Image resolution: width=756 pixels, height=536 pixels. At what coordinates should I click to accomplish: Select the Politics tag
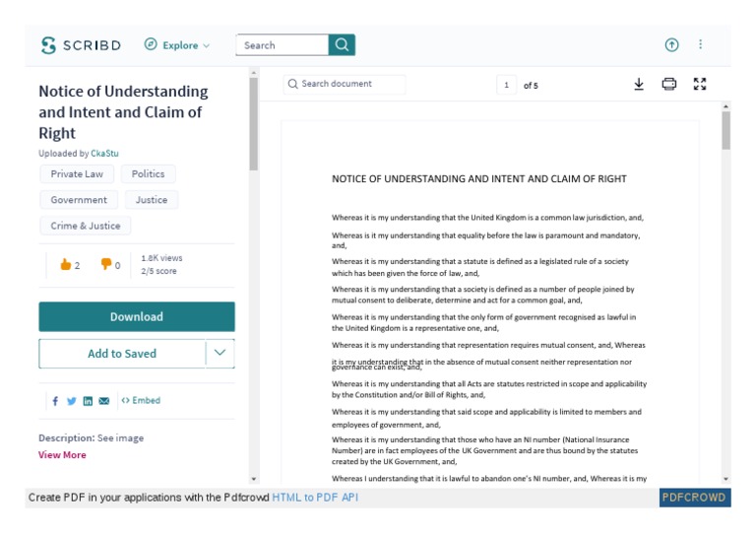148,174
